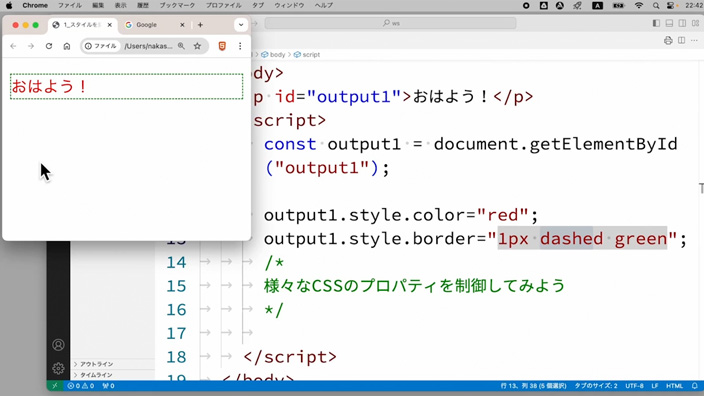Change タブのサイズ: 2 indentation setting
The image size is (704, 396).
pyautogui.click(x=596, y=386)
